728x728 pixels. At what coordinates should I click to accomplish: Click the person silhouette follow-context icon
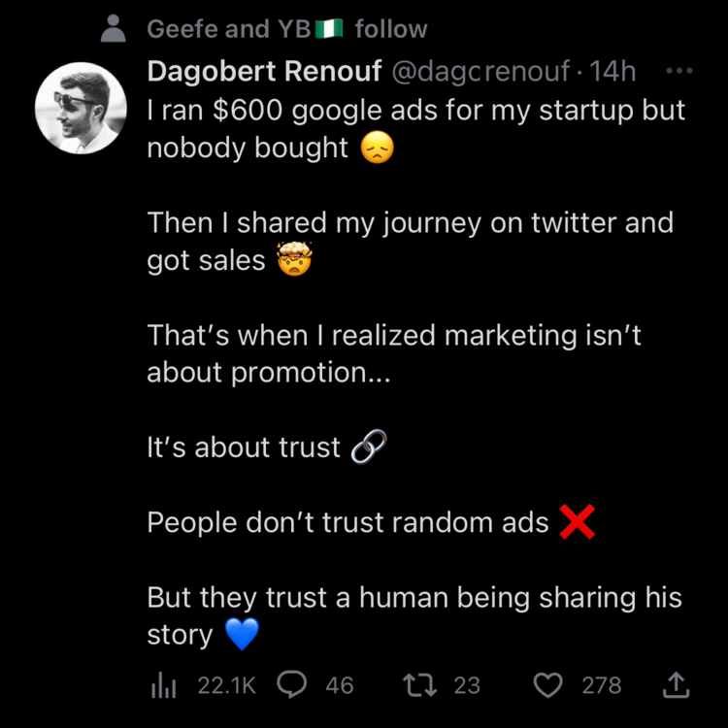pos(116,29)
